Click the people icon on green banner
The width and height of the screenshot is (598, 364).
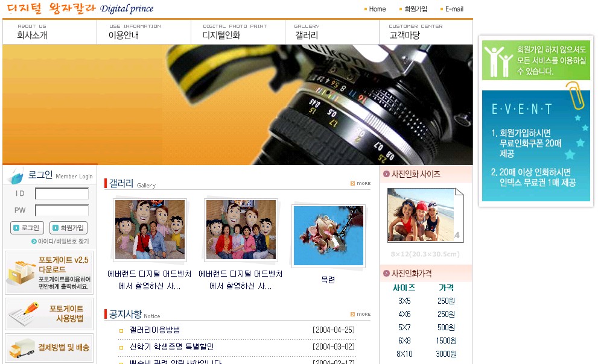coord(498,61)
